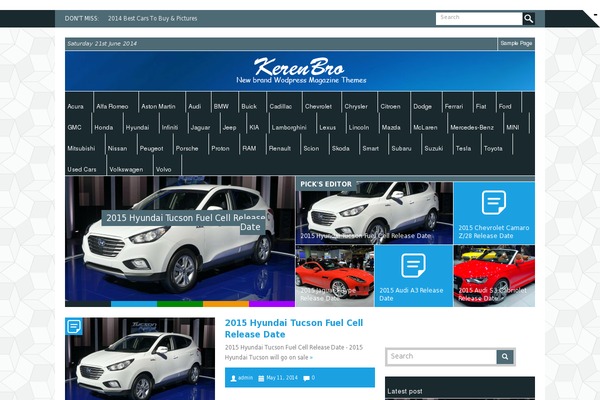
Task: Click the comments bubble icon
Action: point(306,378)
